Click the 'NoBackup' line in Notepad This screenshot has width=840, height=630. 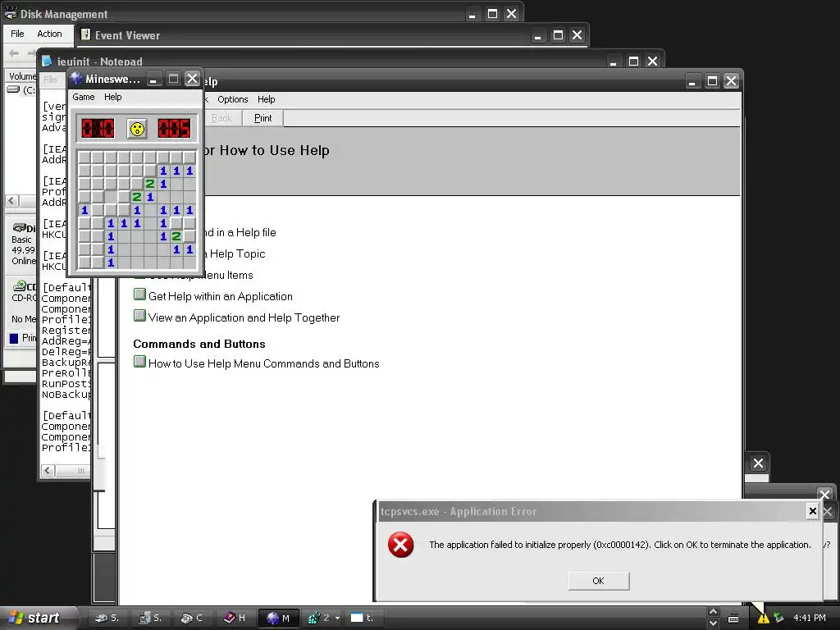pos(66,395)
